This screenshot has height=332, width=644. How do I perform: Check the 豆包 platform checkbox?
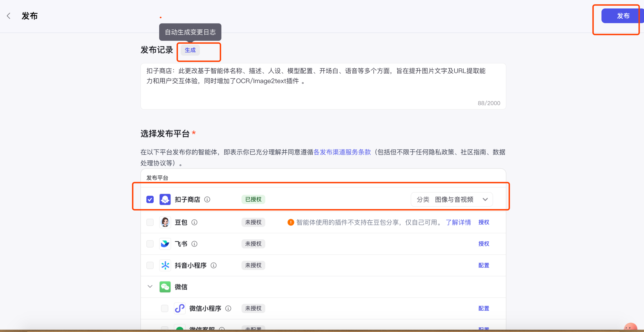(150, 222)
